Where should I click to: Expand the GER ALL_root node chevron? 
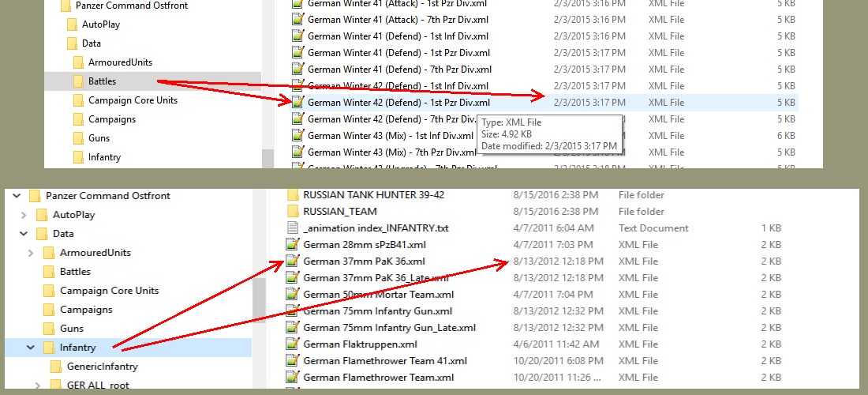[38, 385]
